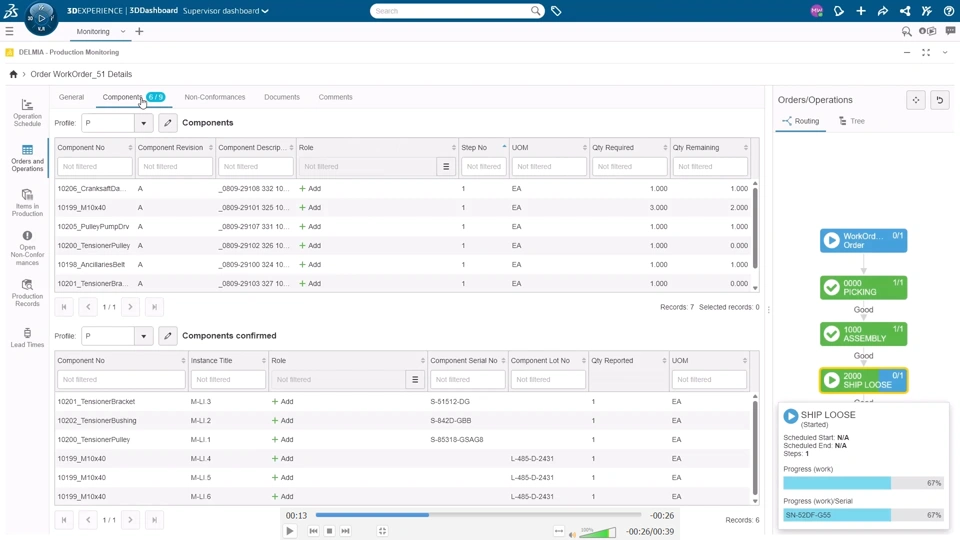
Task: Open the help question mark icon
Action: (x=949, y=11)
